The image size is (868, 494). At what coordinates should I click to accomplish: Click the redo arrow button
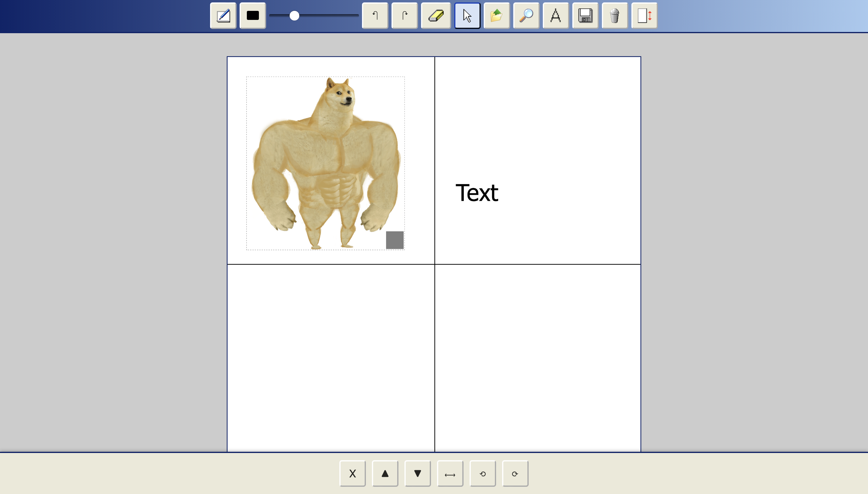pyautogui.click(x=404, y=16)
